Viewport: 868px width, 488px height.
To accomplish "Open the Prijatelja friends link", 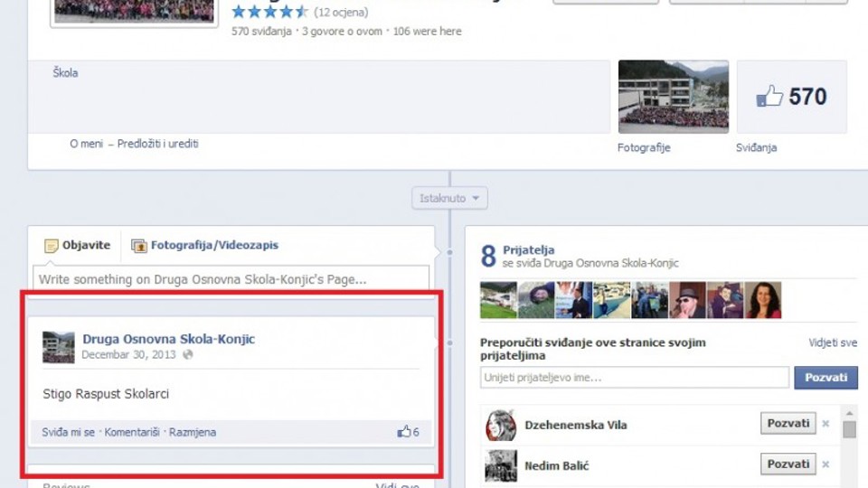I will [529, 250].
